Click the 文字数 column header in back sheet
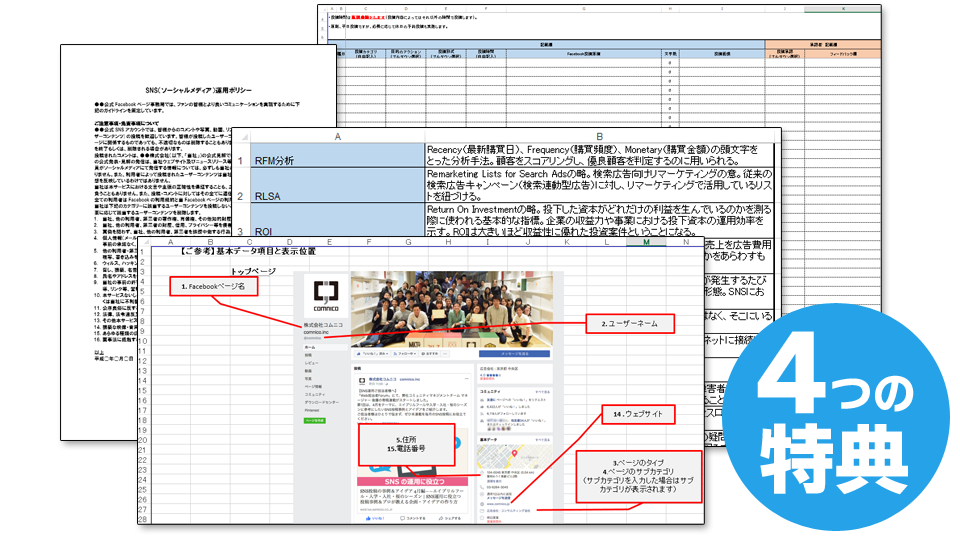The height and width of the screenshot is (540, 960). 670,54
